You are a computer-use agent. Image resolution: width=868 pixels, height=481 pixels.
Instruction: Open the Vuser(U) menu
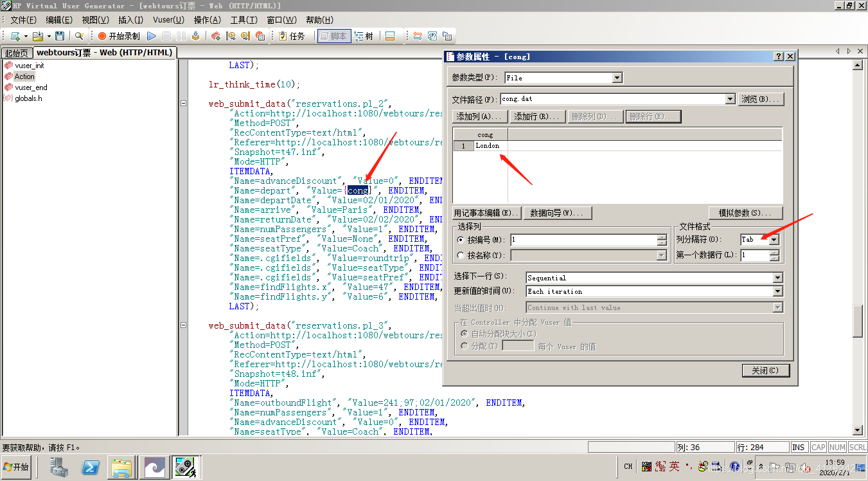click(168, 20)
